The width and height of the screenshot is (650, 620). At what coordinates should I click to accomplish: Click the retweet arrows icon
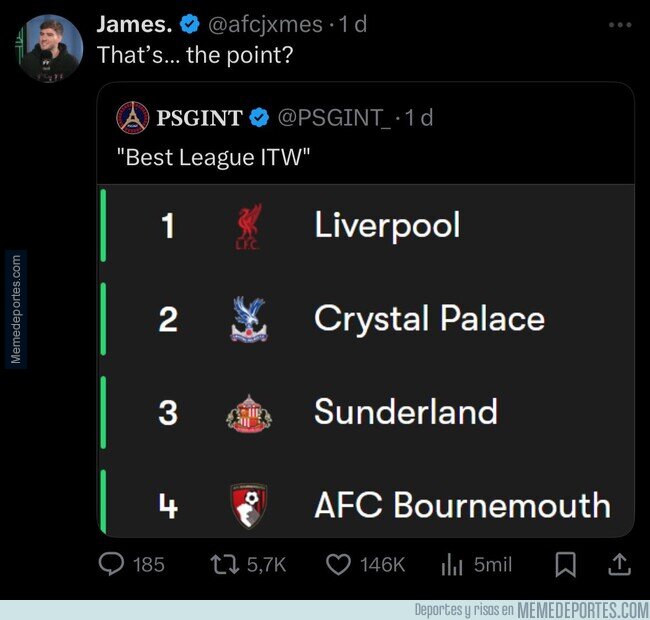pos(224,565)
